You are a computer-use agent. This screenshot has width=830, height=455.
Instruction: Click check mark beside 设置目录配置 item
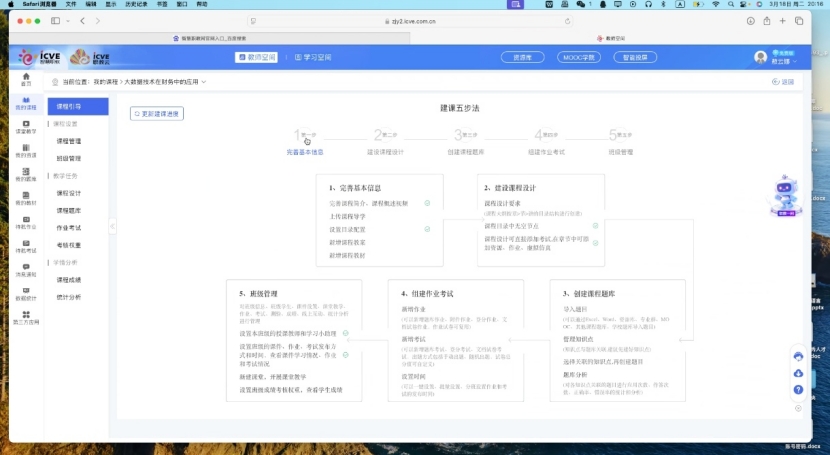427,229
